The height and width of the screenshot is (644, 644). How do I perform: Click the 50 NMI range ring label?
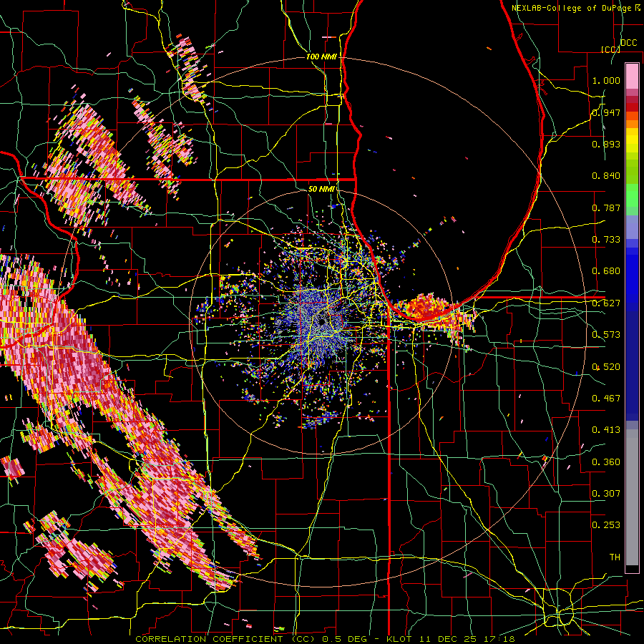click(x=321, y=189)
